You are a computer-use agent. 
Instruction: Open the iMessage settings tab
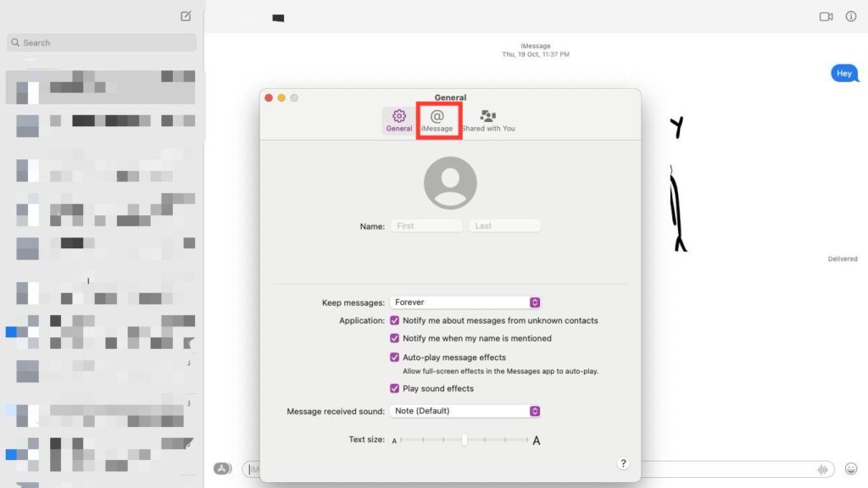coord(437,120)
